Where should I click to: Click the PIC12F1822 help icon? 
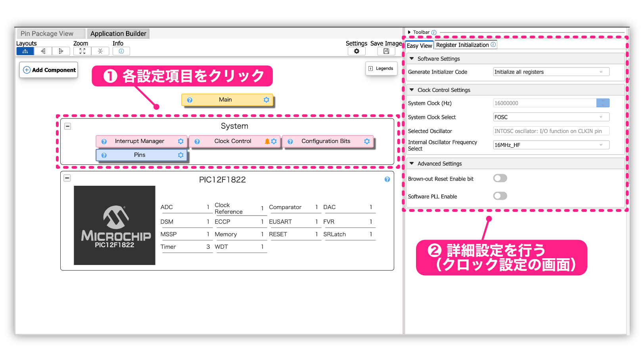pos(387,179)
